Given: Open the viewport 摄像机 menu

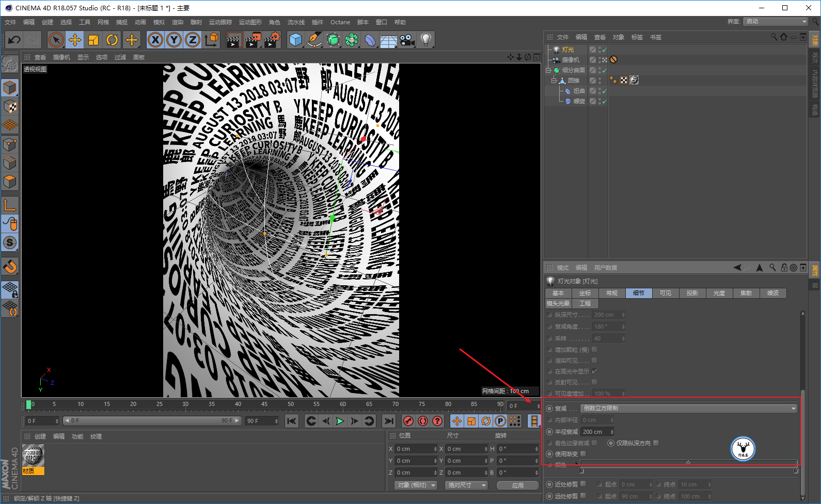Looking at the screenshot, I should 61,57.
